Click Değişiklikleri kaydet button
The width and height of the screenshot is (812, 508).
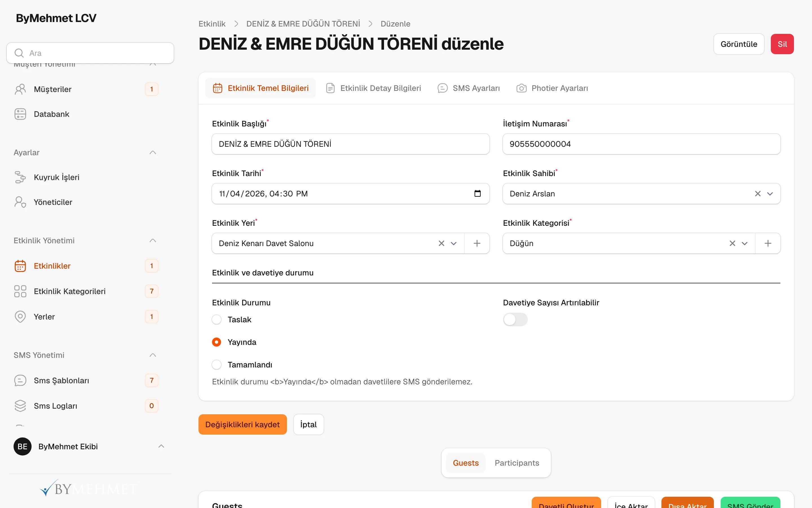click(x=242, y=424)
